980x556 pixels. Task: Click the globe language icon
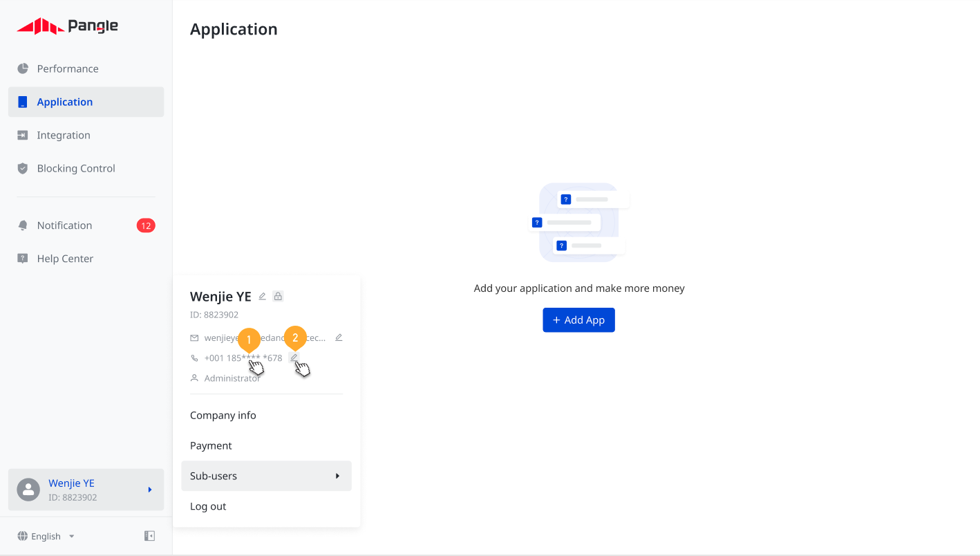coord(23,537)
